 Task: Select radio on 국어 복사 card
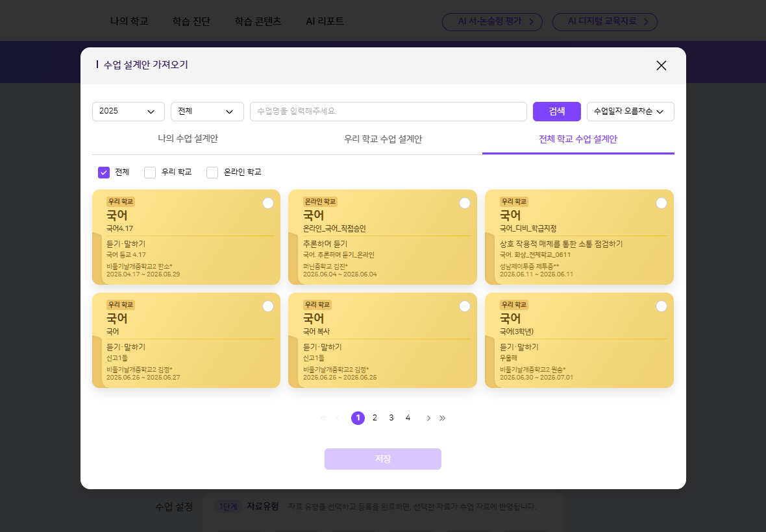[x=465, y=306]
